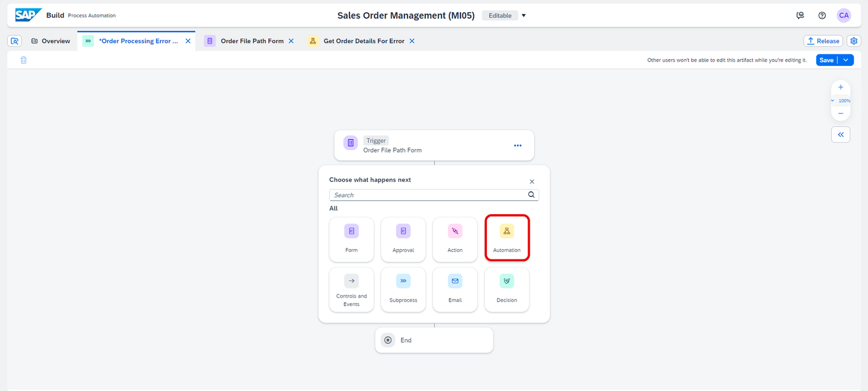Click the Save button
This screenshot has height=391, width=868.
(x=826, y=60)
